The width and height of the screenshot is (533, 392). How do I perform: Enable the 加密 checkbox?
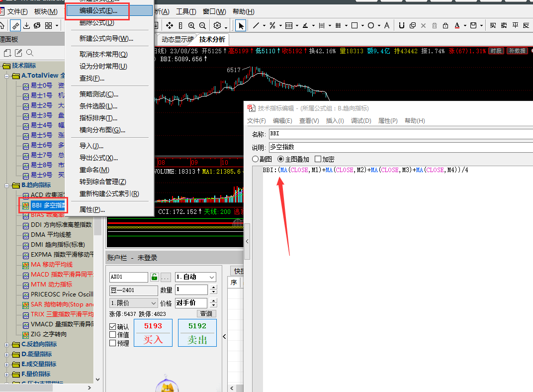318,159
